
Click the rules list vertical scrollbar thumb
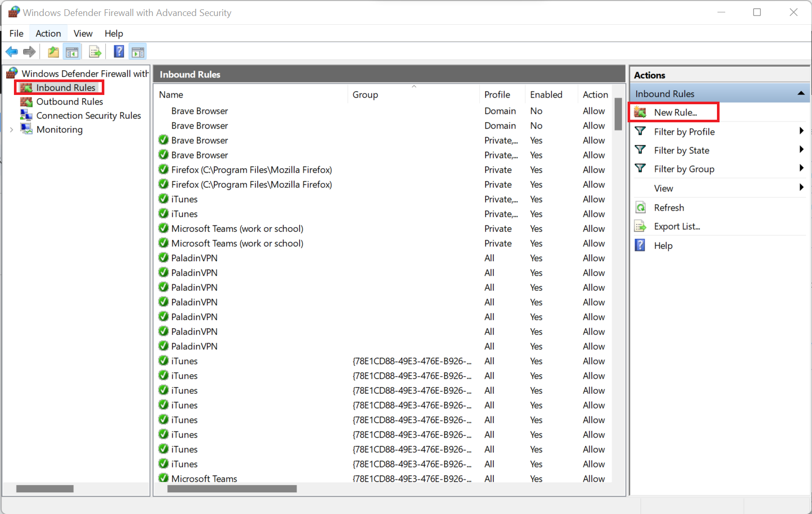point(618,114)
